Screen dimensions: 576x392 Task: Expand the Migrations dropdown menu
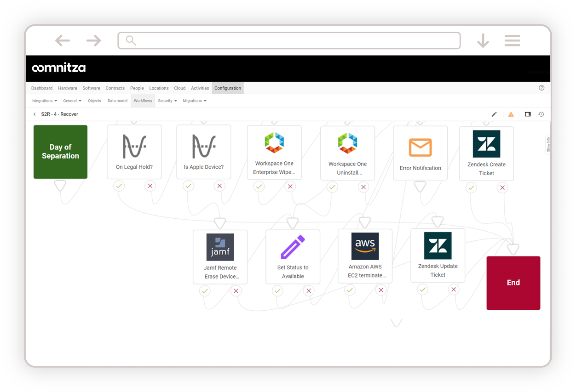click(194, 101)
